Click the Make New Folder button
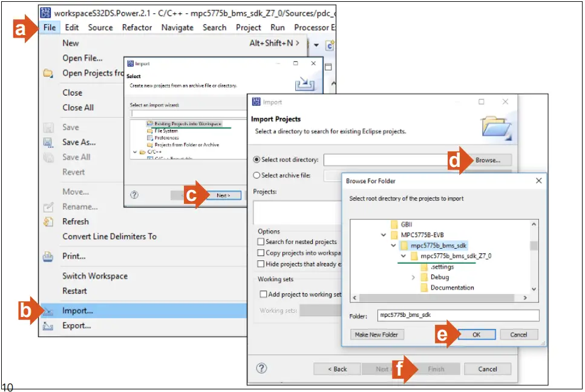This screenshot has height=392, width=585. point(377,335)
